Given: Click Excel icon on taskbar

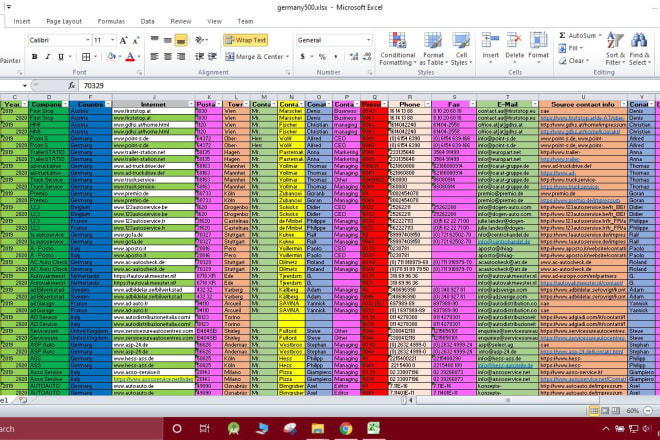Looking at the screenshot, I should tap(373, 429).
